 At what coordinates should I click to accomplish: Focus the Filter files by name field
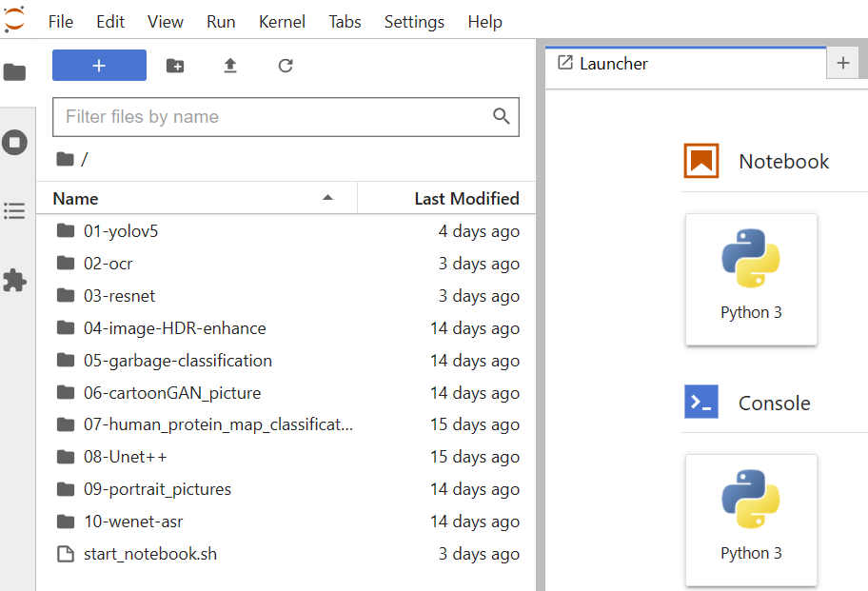pyautogui.click(x=286, y=117)
